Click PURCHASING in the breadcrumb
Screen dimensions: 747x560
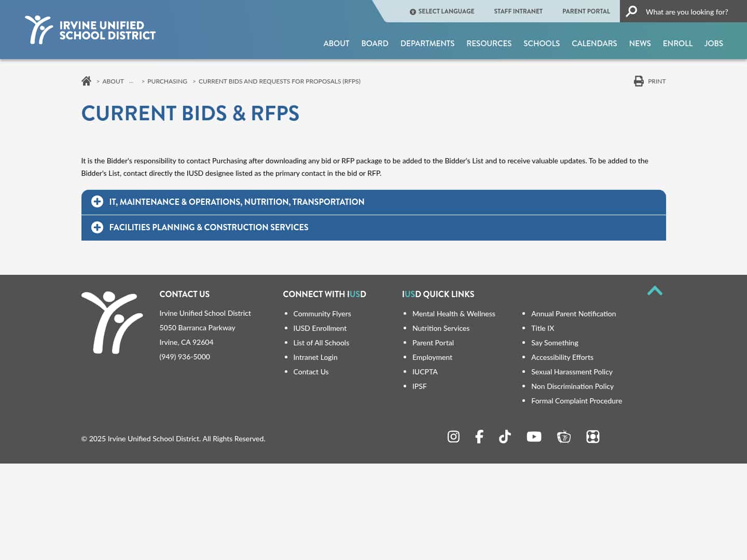click(x=167, y=81)
